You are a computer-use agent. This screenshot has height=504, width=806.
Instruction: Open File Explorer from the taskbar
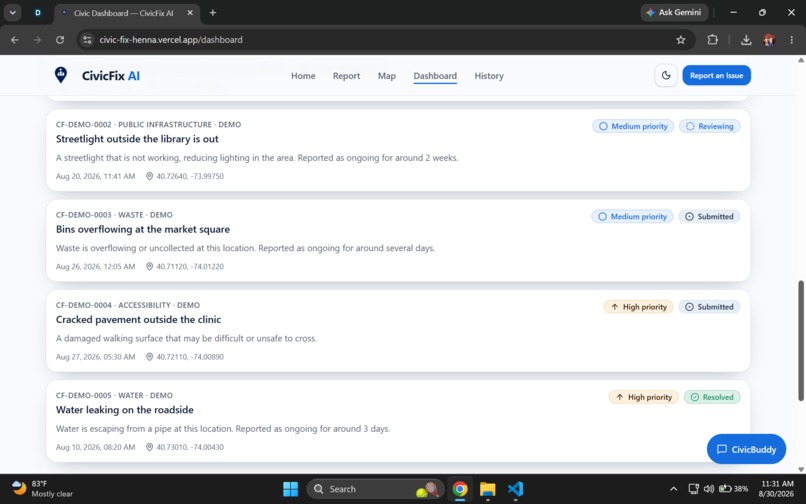coord(487,489)
